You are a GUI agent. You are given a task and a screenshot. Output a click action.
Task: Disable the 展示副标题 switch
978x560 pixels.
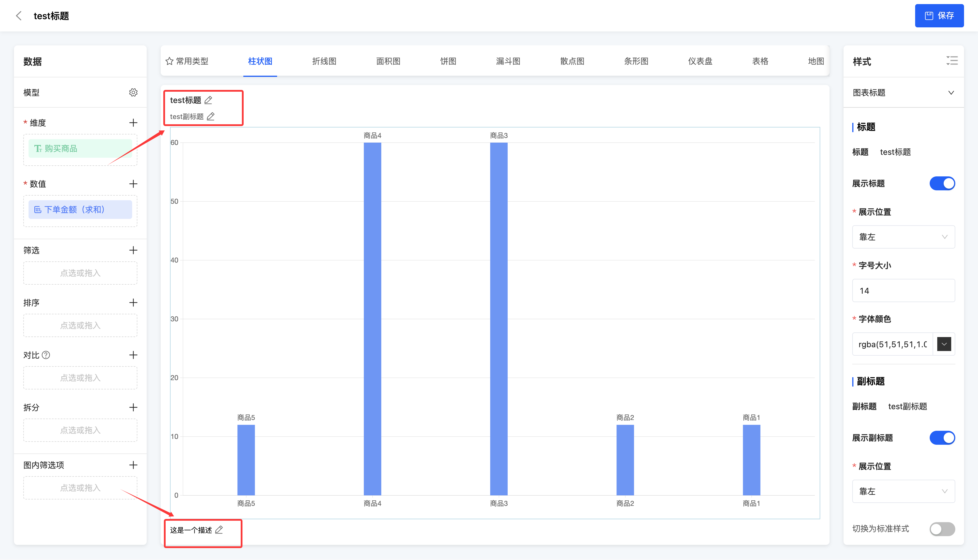[x=942, y=438]
